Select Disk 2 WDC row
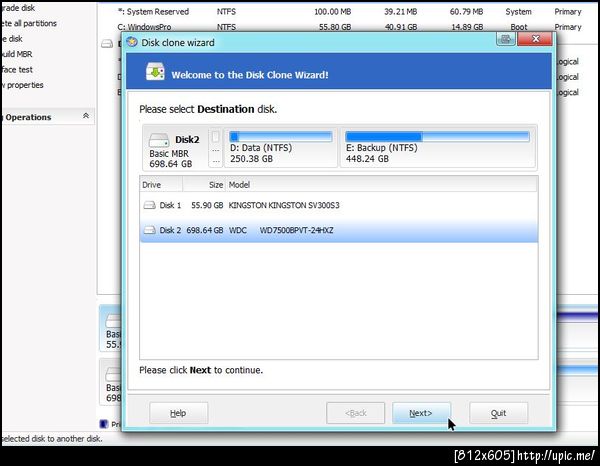Screen dimensions: 600x466 click(339, 230)
